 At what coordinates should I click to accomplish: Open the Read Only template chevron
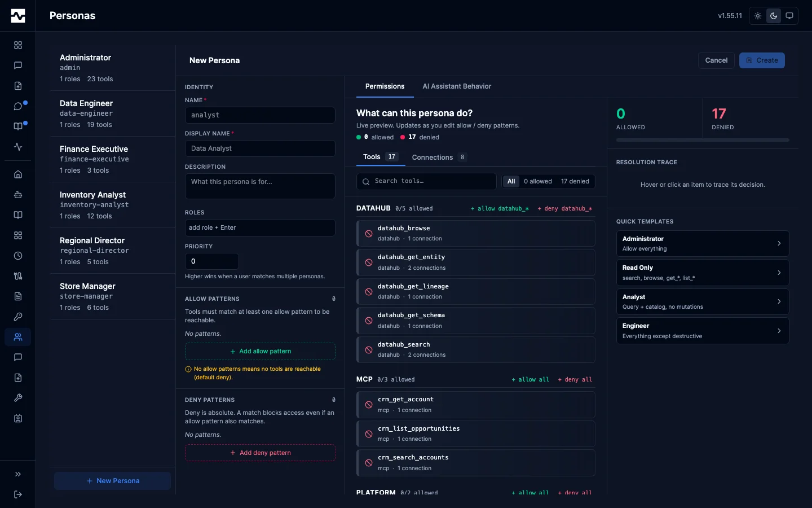(779, 273)
